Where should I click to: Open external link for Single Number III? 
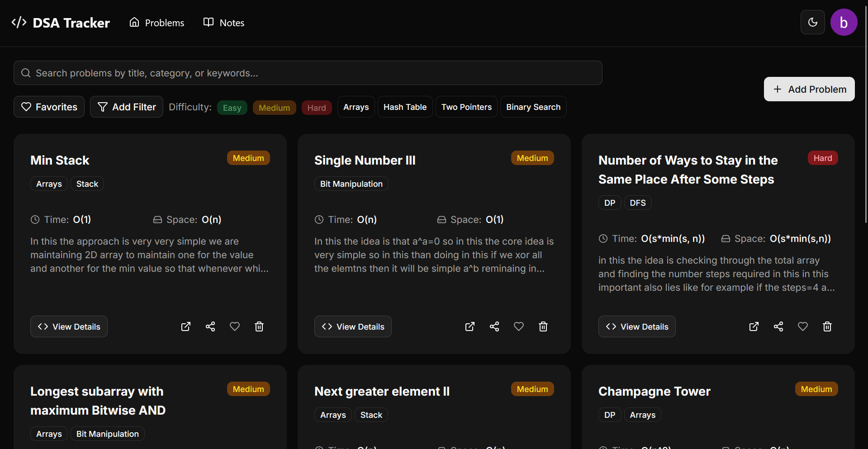(x=470, y=326)
